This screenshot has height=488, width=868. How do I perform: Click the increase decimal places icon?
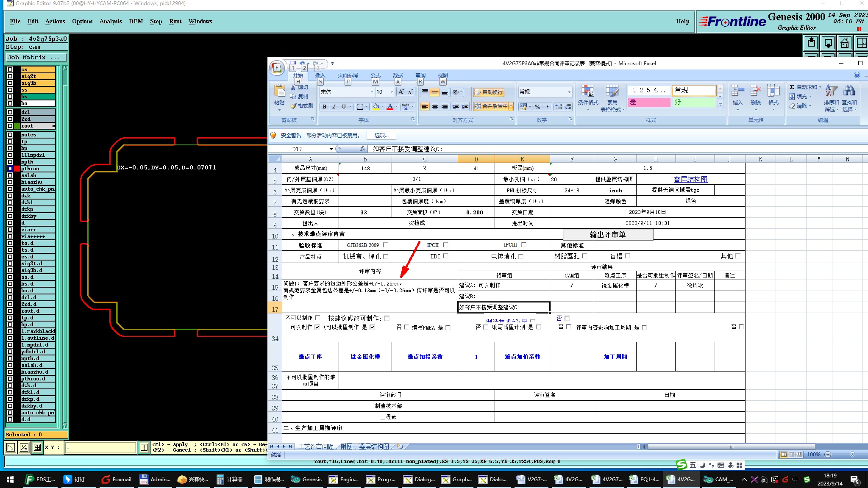(559, 107)
